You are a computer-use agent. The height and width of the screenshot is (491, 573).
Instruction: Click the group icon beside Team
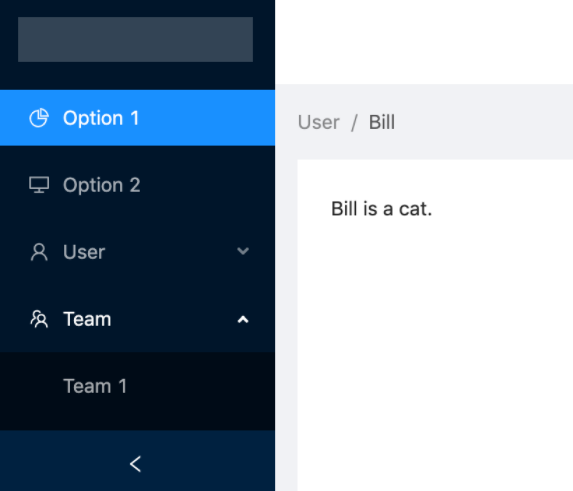(x=39, y=319)
